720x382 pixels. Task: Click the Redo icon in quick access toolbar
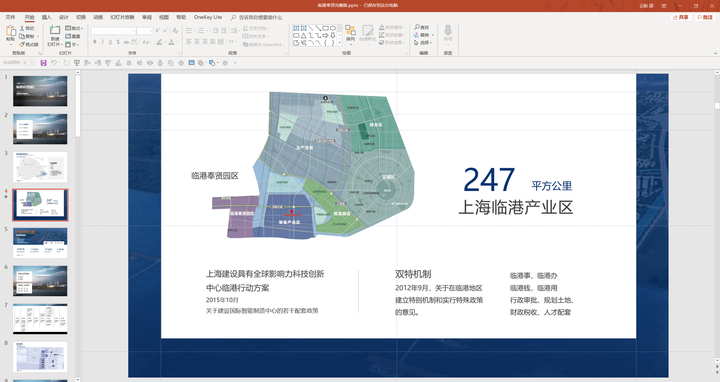click(x=67, y=63)
